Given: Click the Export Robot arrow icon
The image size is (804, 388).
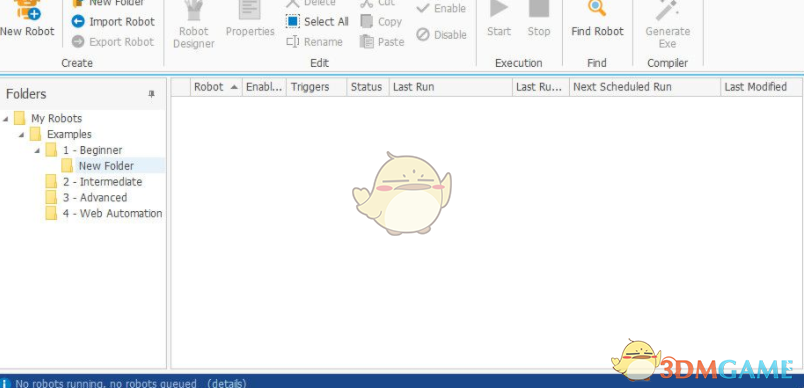Looking at the screenshot, I should tap(78, 42).
